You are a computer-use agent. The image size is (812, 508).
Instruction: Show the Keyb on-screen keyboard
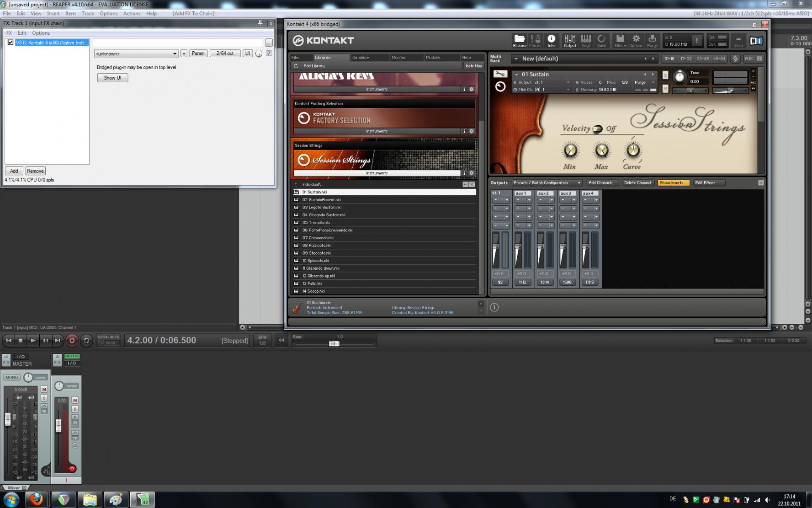pos(586,41)
